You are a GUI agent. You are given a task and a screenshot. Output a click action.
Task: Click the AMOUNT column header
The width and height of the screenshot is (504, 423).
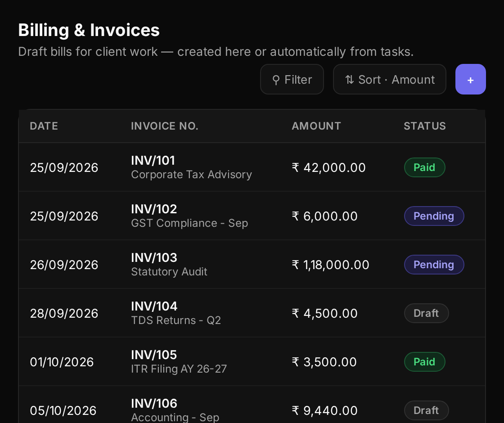tap(316, 126)
